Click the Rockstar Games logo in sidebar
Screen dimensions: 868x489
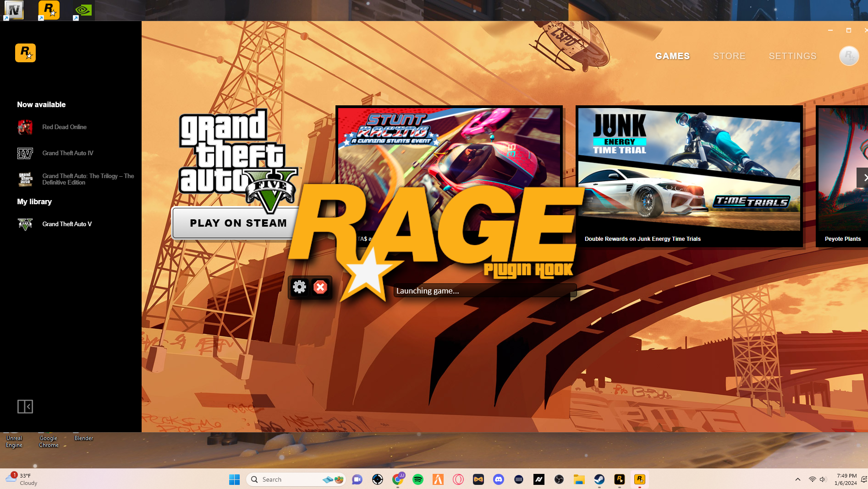pyautogui.click(x=25, y=53)
